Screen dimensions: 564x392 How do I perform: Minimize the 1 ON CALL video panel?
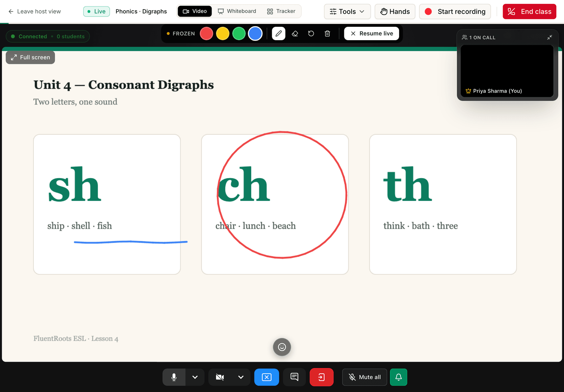click(550, 37)
